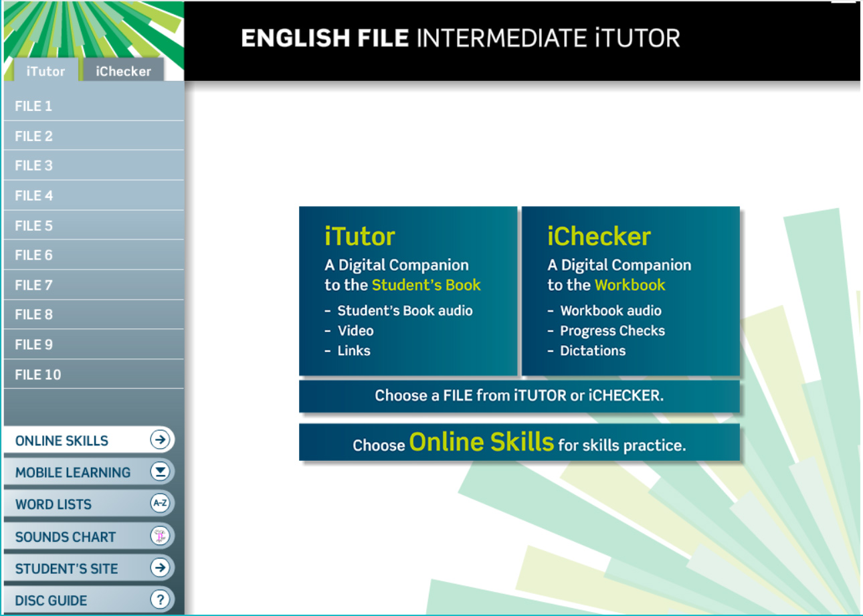863x616 pixels.
Task: Choose FILE 6 in the sidebar
Action: click(94, 255)
